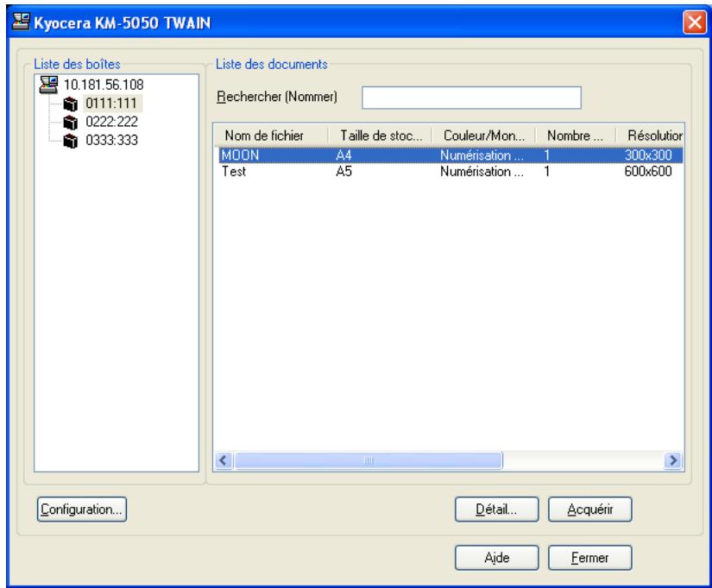Select box 0111:111 in the tree
Viewport: 712px width, 588px height.
111,104
